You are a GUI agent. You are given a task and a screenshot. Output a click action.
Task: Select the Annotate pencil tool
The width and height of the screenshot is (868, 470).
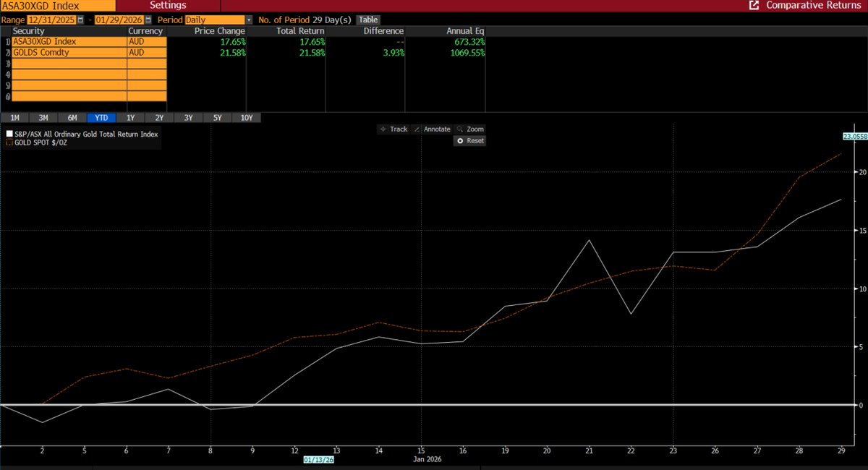point(432,129)
